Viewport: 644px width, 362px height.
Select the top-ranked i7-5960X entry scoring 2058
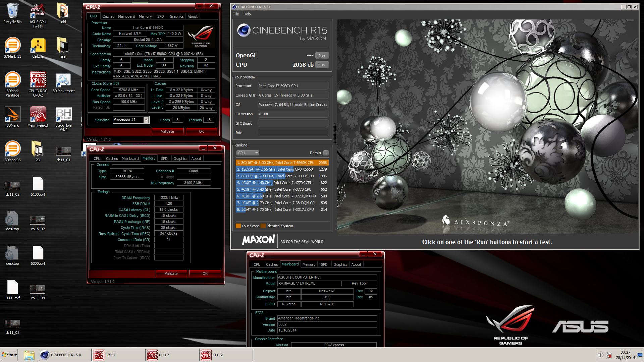coord(282,163)
